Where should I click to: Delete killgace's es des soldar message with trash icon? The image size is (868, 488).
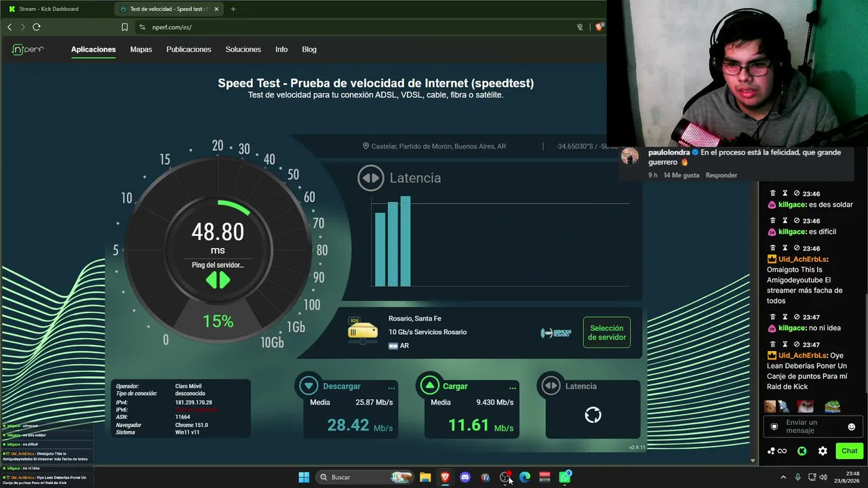(772, 194)
